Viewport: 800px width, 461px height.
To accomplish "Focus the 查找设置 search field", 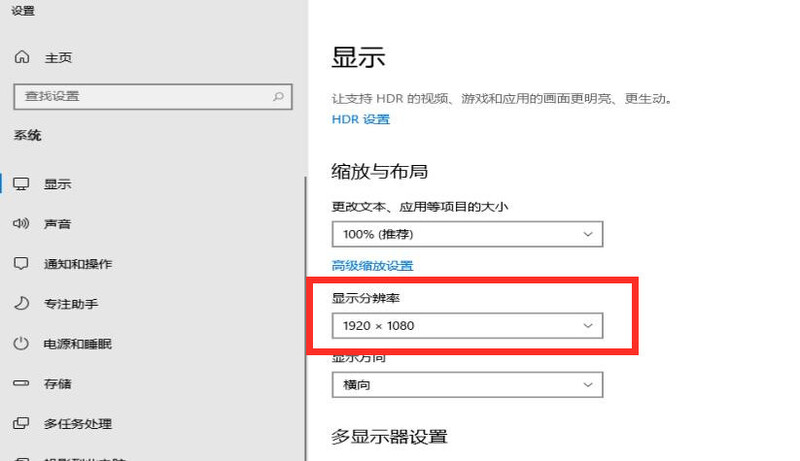I will (153, 96).
